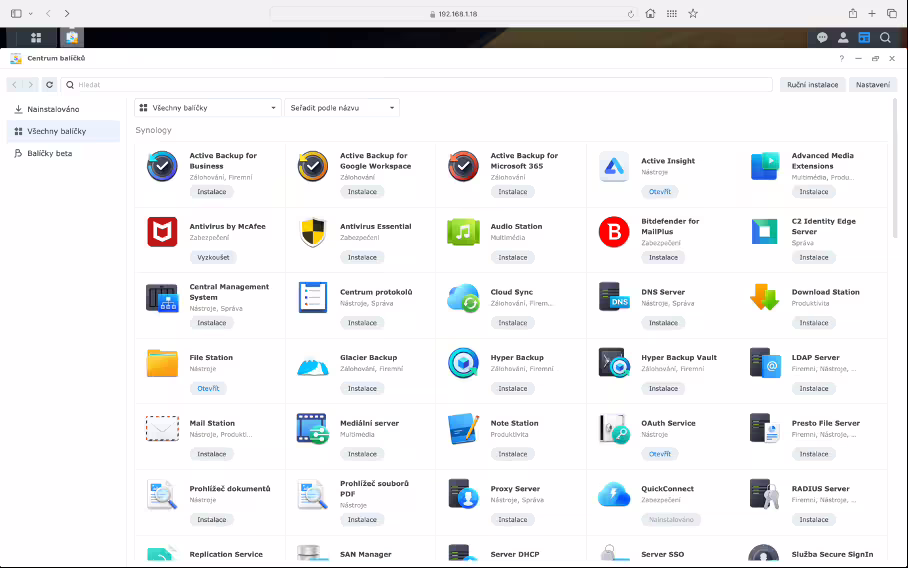Click 'Otevřít' under File Station
The height and width of the screenshot is (568, 908).
click(208, 389)
